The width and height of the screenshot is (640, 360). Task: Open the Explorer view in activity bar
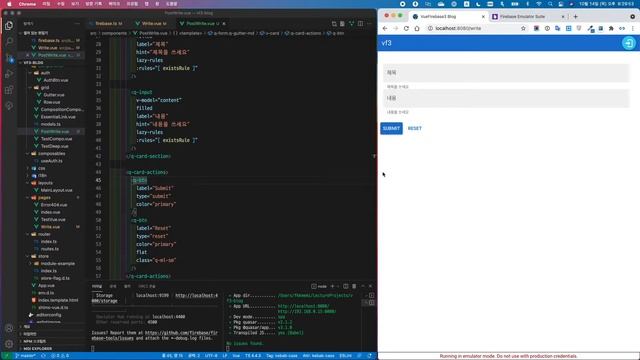click(9, 26)
